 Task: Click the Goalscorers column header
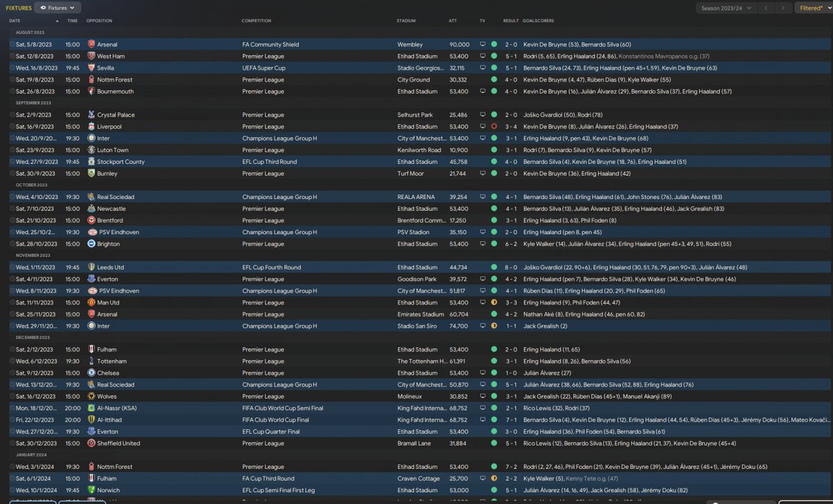coord(538,21)
